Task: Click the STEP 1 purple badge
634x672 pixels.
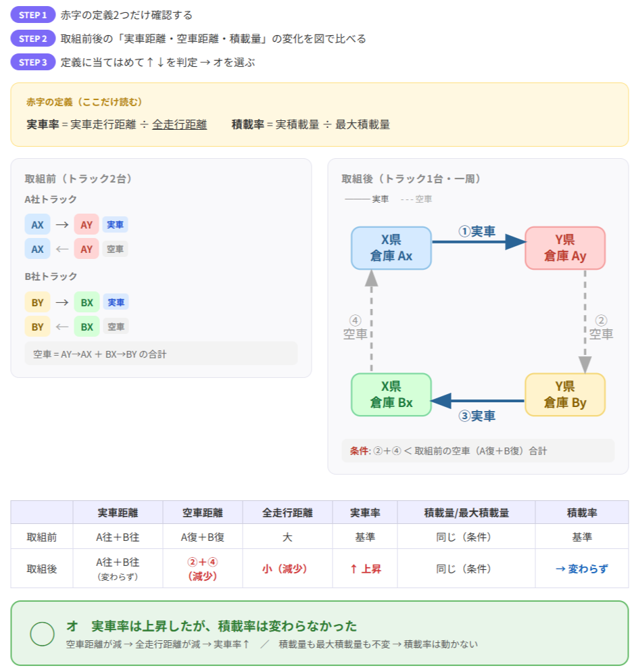Action: 33,15
